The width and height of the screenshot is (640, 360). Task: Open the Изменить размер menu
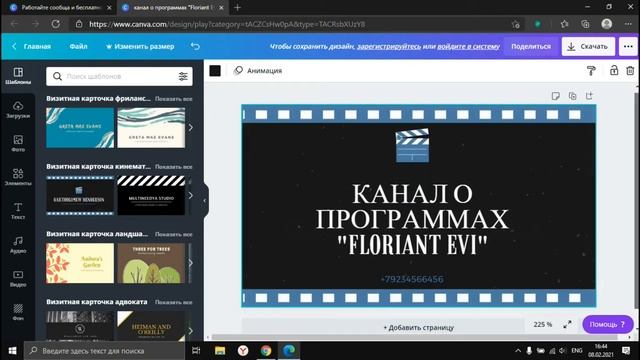tap(140, 47)
